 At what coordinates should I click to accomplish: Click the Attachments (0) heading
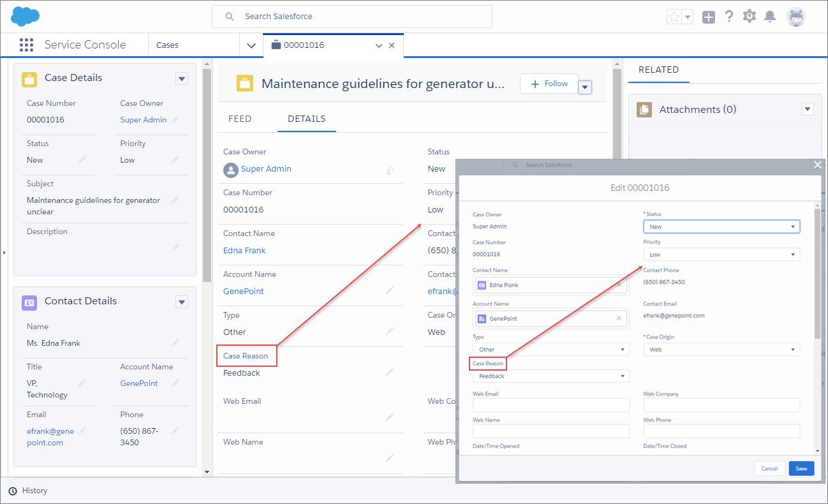click(x=698, y=109)
